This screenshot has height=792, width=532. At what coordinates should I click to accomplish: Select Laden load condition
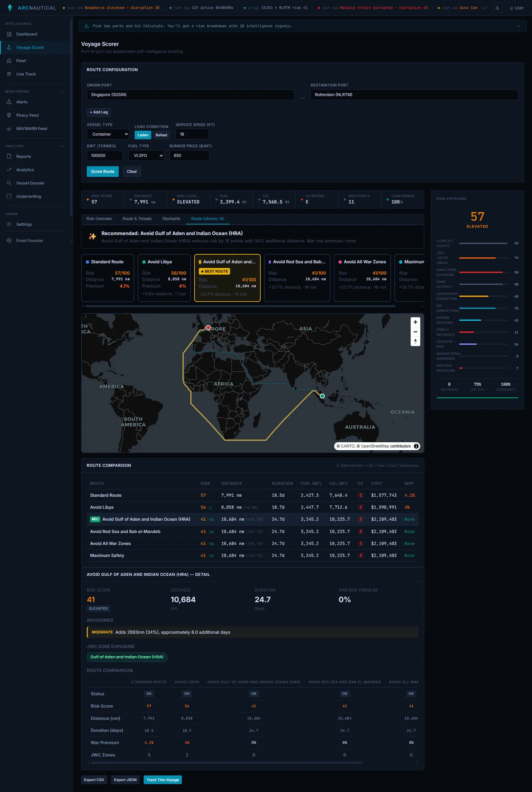(143, 135)
